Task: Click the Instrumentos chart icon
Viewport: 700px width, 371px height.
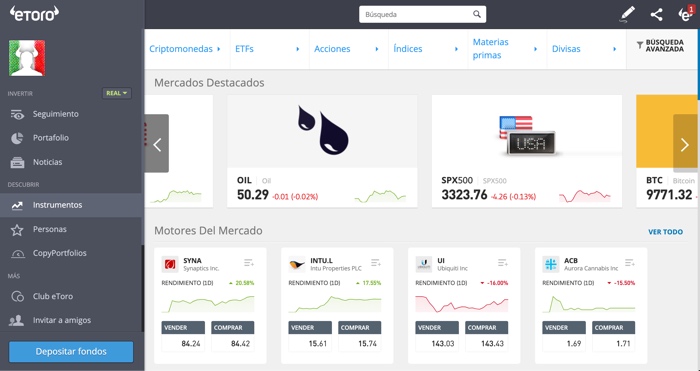Action: click(17, 206)
